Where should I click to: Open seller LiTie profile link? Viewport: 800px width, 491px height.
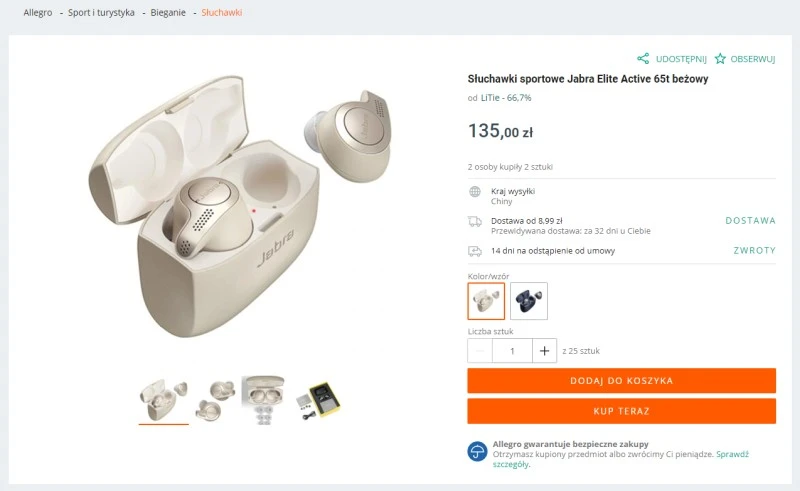[x=488, y=98]
